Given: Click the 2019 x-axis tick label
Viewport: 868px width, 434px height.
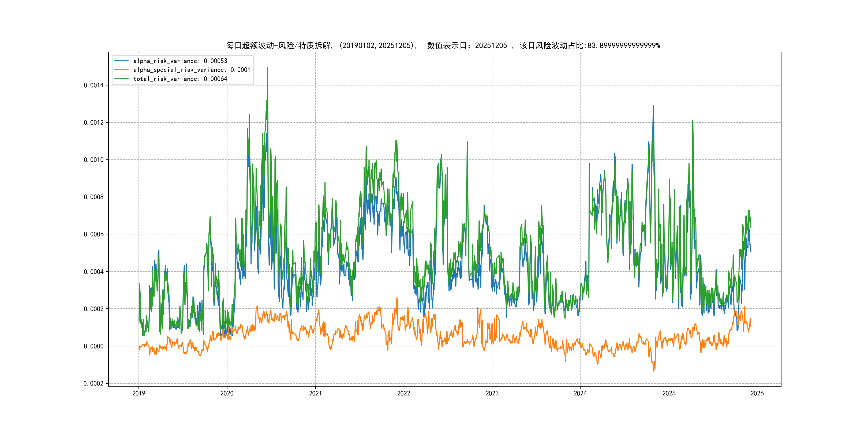Looking at the screenshot, I should click(x=139, y=393).
